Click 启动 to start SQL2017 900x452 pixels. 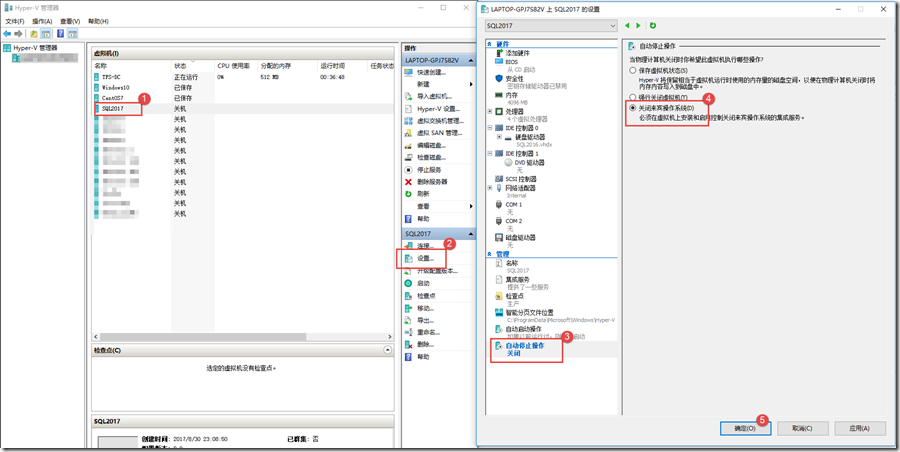tap(424, 283)
